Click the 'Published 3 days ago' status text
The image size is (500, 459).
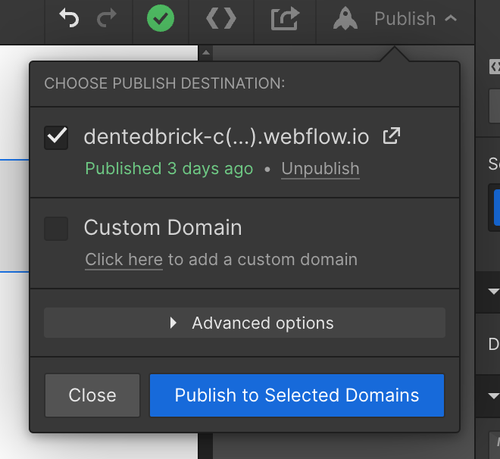169,168
